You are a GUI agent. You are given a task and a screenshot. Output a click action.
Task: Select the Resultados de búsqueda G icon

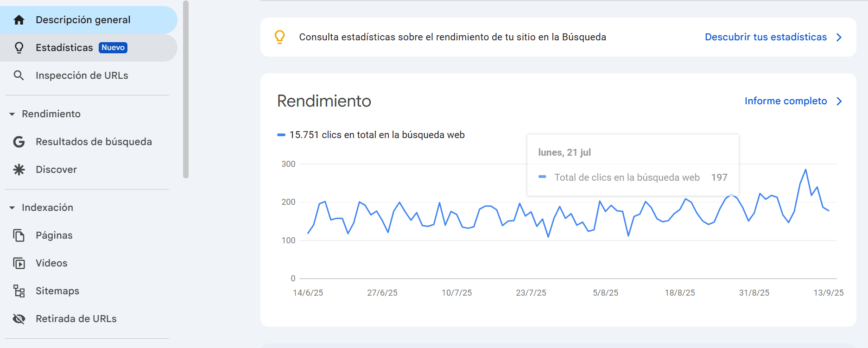point(19,142)
